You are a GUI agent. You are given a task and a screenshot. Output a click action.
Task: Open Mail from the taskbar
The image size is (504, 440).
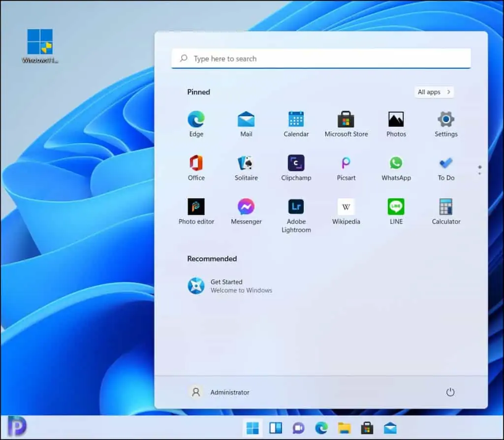click(390, 428)
